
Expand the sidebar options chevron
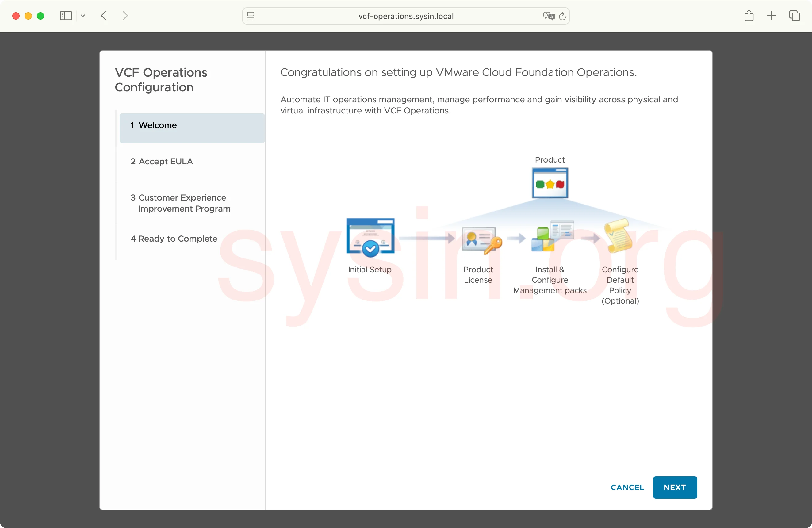point(83,16)
